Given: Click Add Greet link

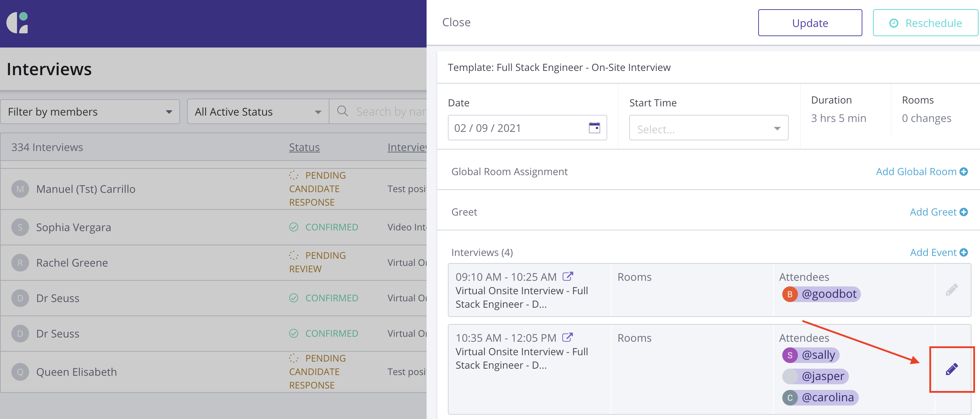Looking at the screenshot, I should (933, 212).
